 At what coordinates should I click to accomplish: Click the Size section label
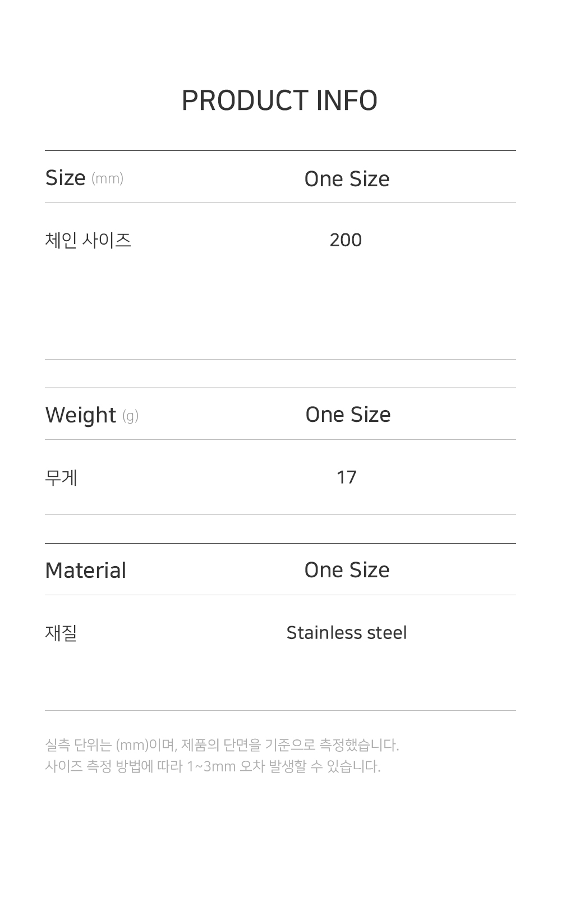point(65,178)
